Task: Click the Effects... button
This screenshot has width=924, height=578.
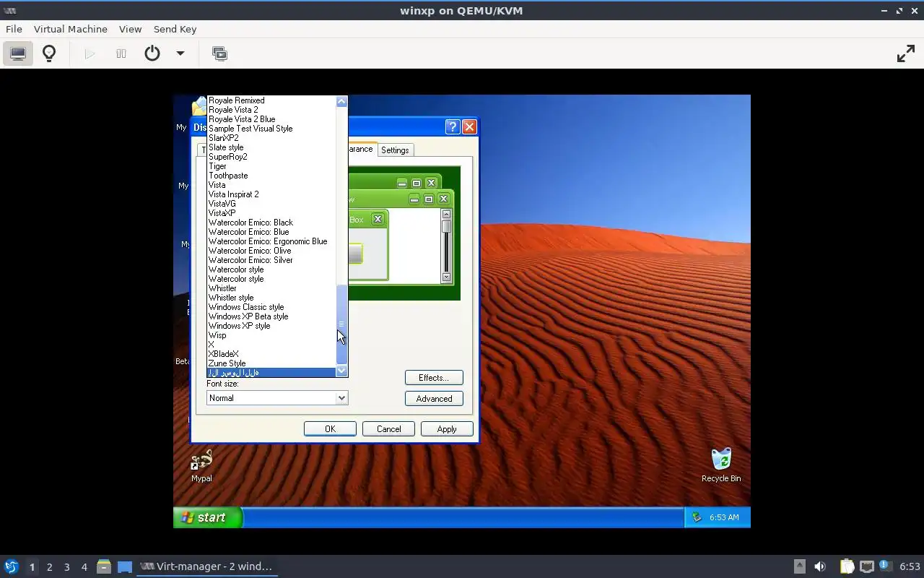Action: [434, 378]
